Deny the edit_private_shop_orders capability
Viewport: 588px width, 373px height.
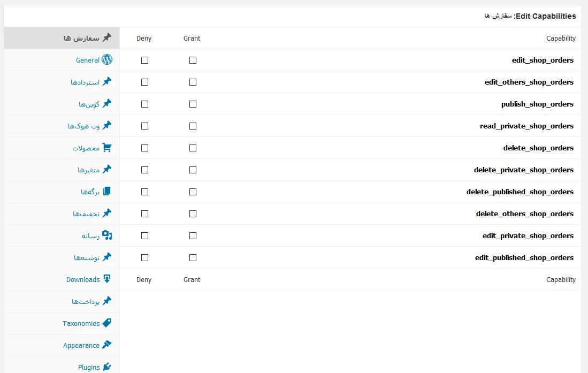click(x=145, y=235)
